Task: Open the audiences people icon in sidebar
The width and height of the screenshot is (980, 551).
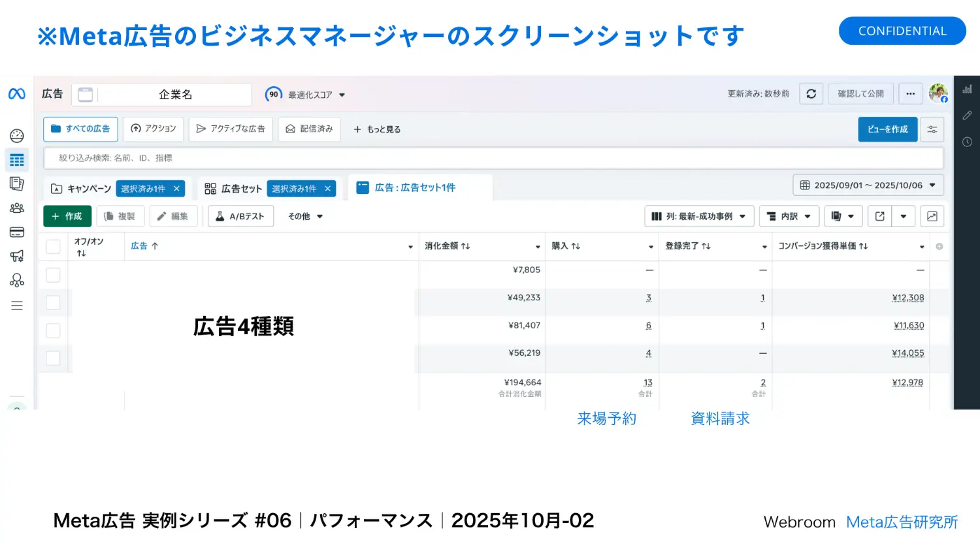Action: click(x=17, y=208)
